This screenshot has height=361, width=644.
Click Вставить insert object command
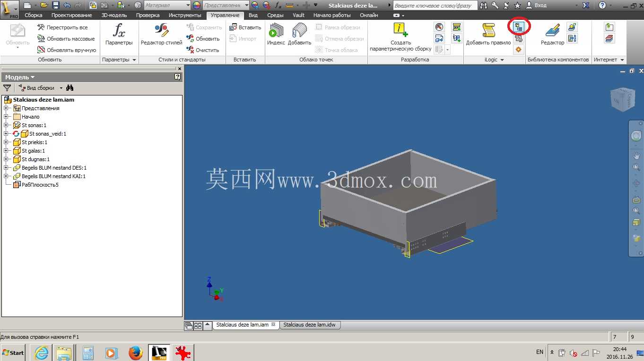point(245,27)
